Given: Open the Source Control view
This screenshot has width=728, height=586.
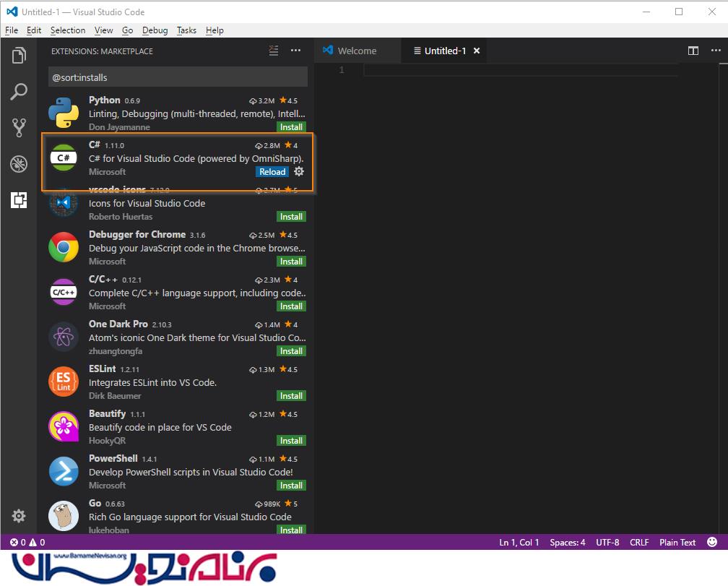Looking at the screenshot, I should [19, 127].
